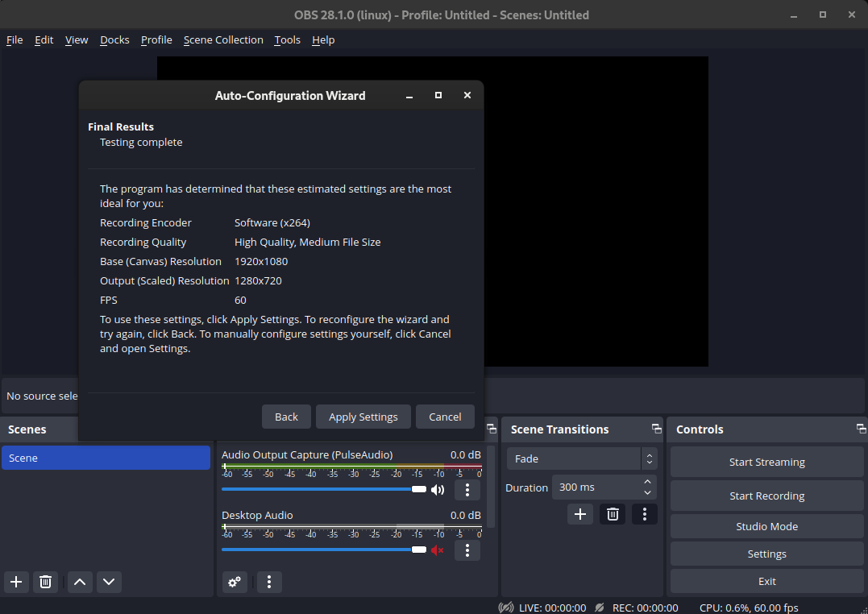This screenshot has width=868, height=614.
Task: Select the Scene entry in Scenes list
Action: [x=106, y=457]
